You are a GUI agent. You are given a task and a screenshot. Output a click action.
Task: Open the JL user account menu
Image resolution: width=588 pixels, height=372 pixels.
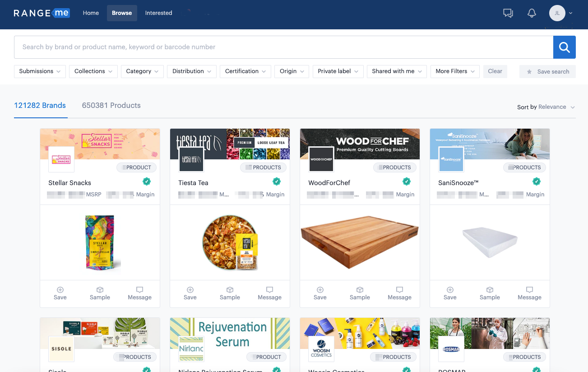(560, 13)
